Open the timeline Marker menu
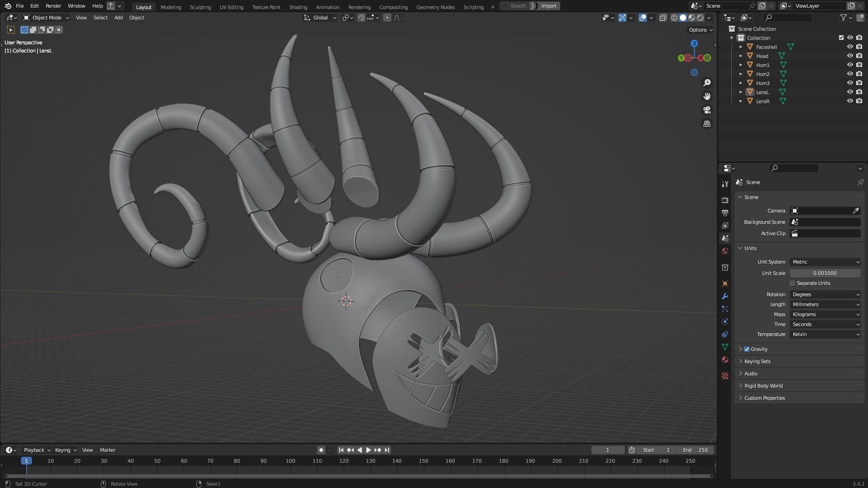This screenshot has width=868, height=488. [x=108, y=450]
